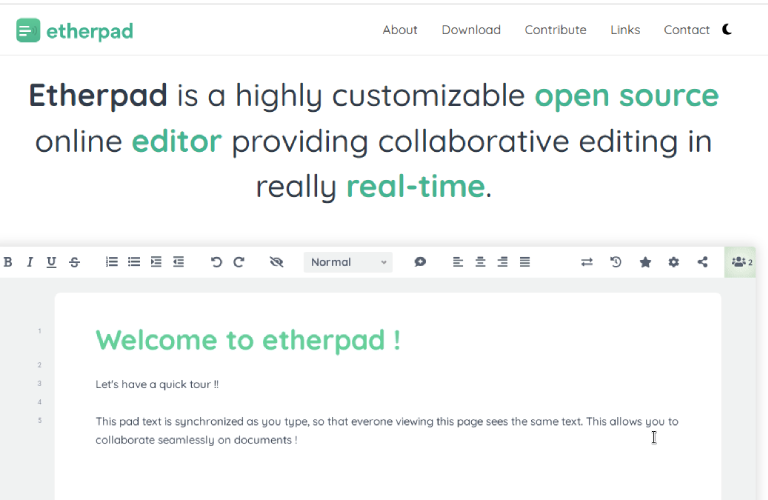Click the 'Let's have a quick tour !!' line
The image size is (768, 500).
[x=157, y=384]
